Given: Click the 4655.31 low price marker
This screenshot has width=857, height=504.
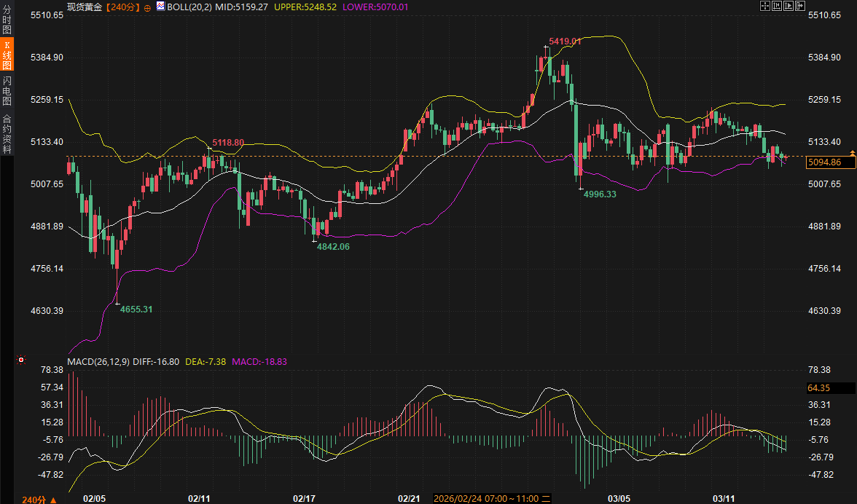Looking at the screenshot, I should [136, 310].
